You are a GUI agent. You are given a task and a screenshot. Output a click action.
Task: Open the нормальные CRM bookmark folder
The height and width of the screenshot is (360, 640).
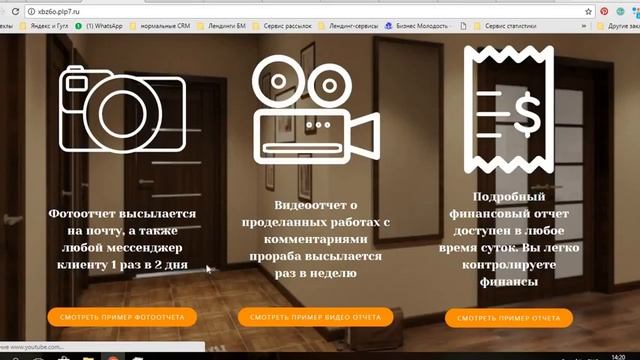click(160, 26)
